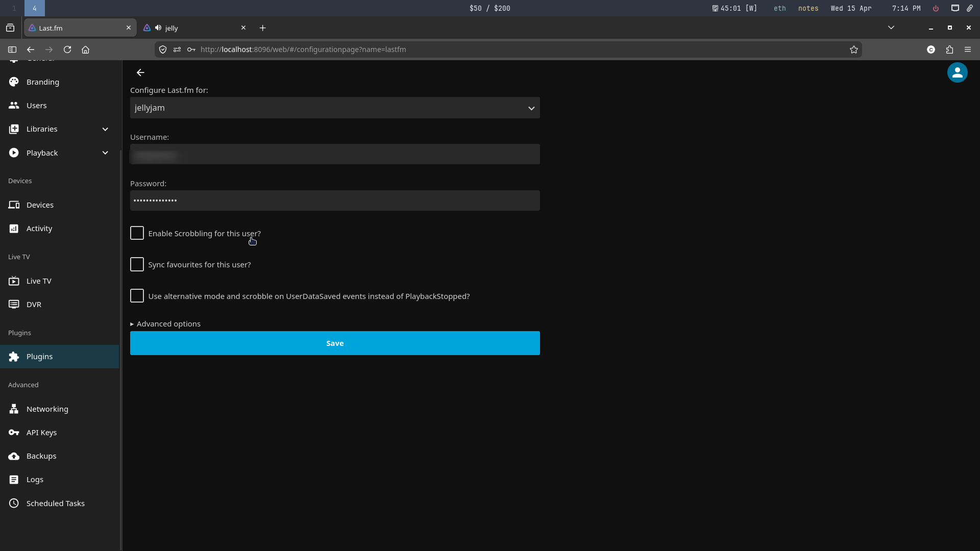980x551 pixels.
Task: Open the jellyjam user dropdown
Action: click(x=335, y=108)
